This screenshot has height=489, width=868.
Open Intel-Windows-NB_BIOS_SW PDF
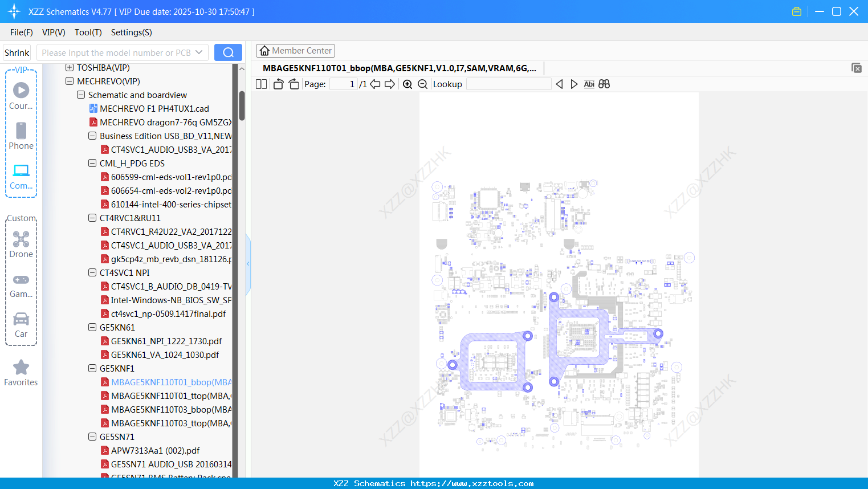166,300
